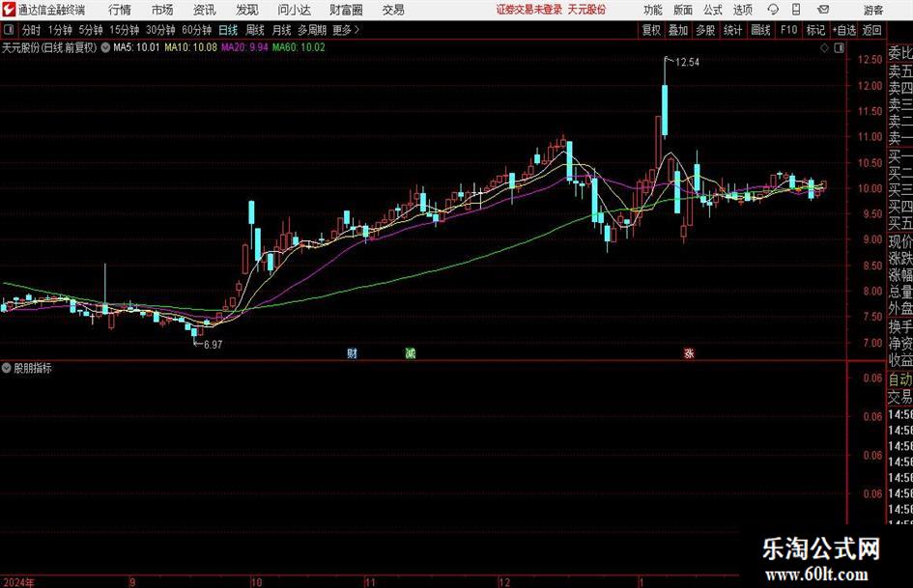Open the F10 company info button

tap(789, 30)
